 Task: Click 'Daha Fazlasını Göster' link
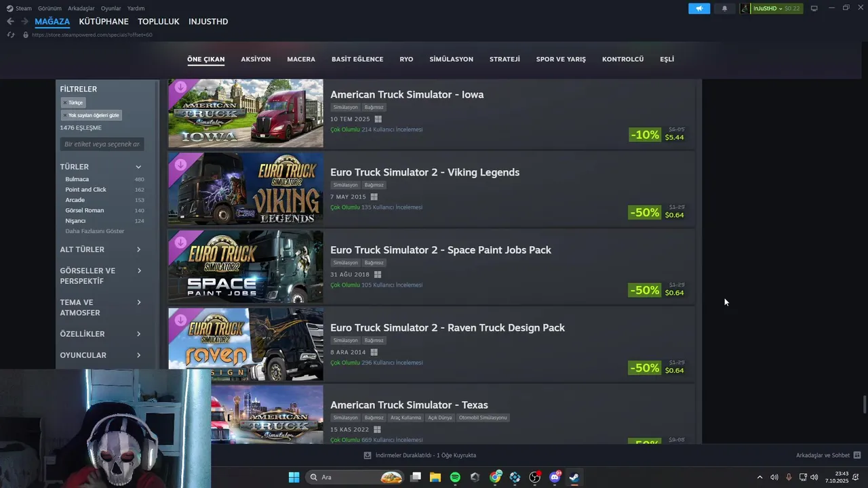(94, 231)
